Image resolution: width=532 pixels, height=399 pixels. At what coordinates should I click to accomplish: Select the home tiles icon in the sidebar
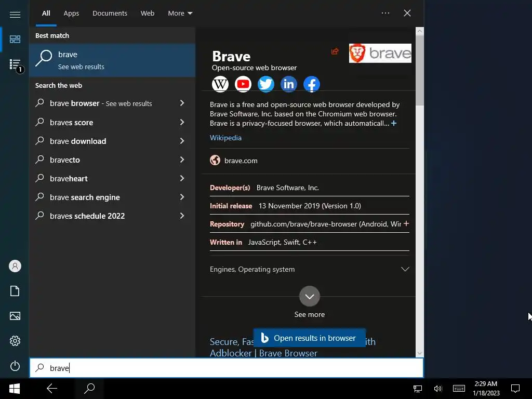pyautogui.click(x=15, y=39)
